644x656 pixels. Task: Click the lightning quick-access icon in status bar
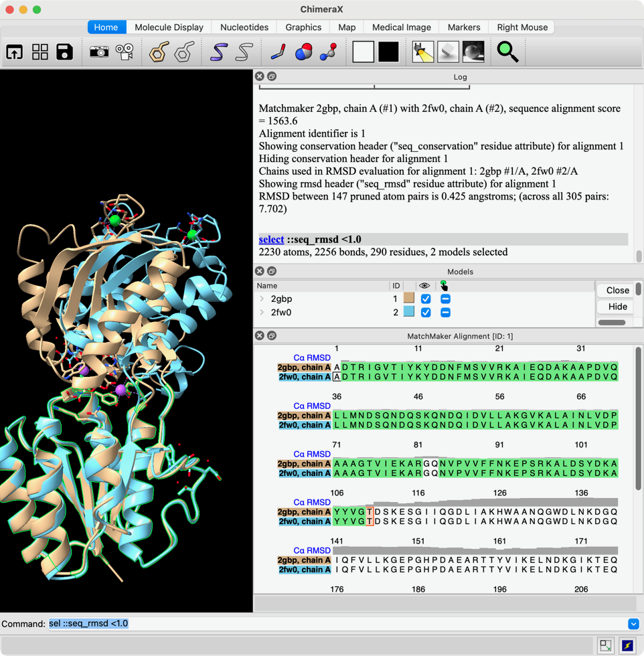tap(628, 645)
